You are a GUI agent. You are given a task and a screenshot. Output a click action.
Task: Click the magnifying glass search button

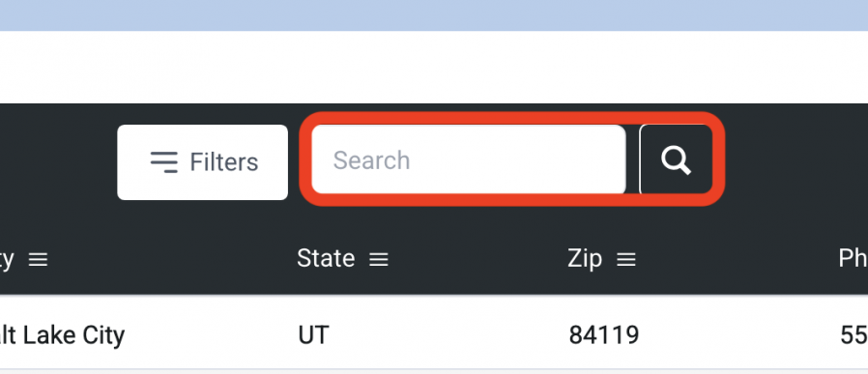[x=676, y=159]
